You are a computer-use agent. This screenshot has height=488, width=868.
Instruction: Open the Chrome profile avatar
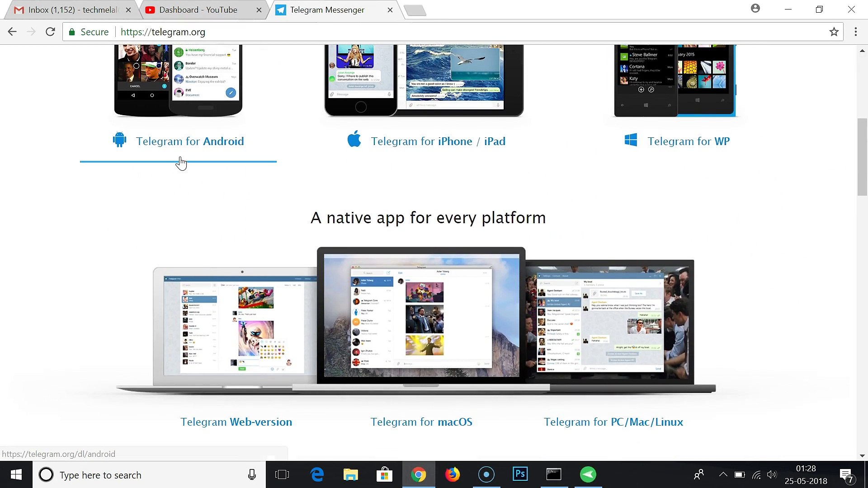pos(755,9)
